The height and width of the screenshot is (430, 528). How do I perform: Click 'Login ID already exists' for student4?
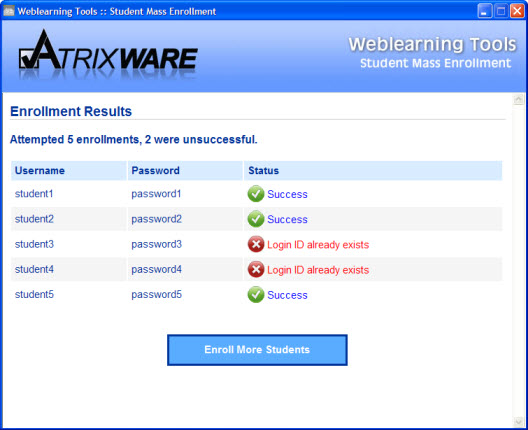coord(318,270)
